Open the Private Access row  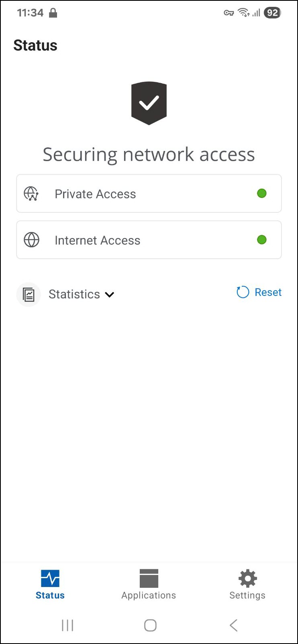tap(149, 194)
